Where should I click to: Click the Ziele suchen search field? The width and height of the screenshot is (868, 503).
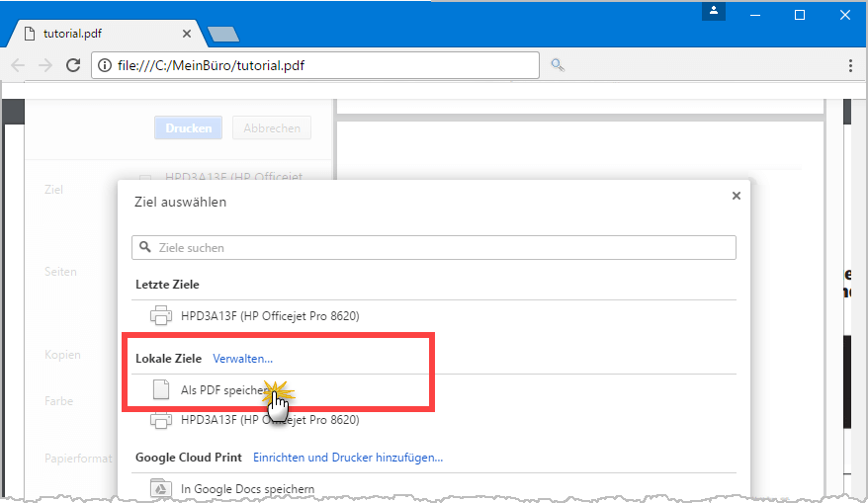[x=434, y=247]
